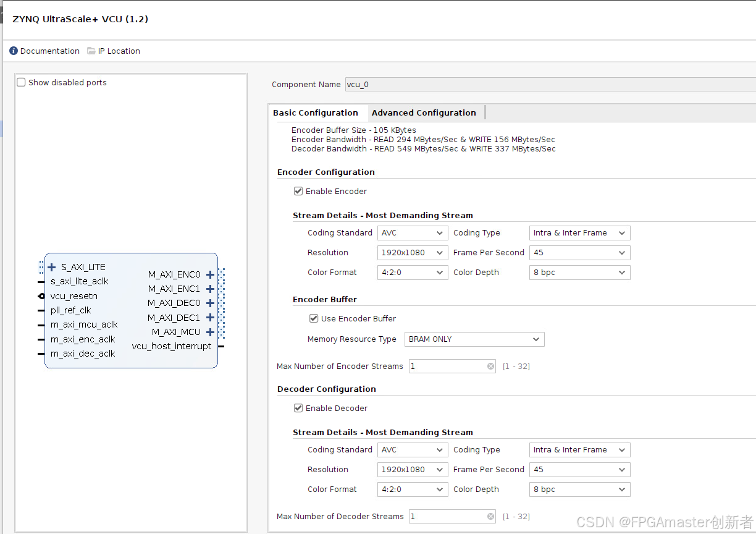Select the pll_ref_clk port label
The image size is (756, 534).
click(71, 310)
